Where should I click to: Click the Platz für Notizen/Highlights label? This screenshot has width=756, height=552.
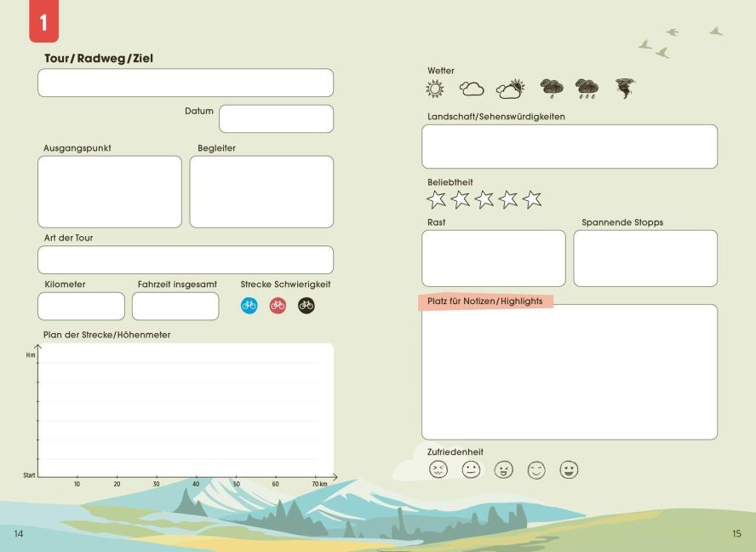[485, 301]
